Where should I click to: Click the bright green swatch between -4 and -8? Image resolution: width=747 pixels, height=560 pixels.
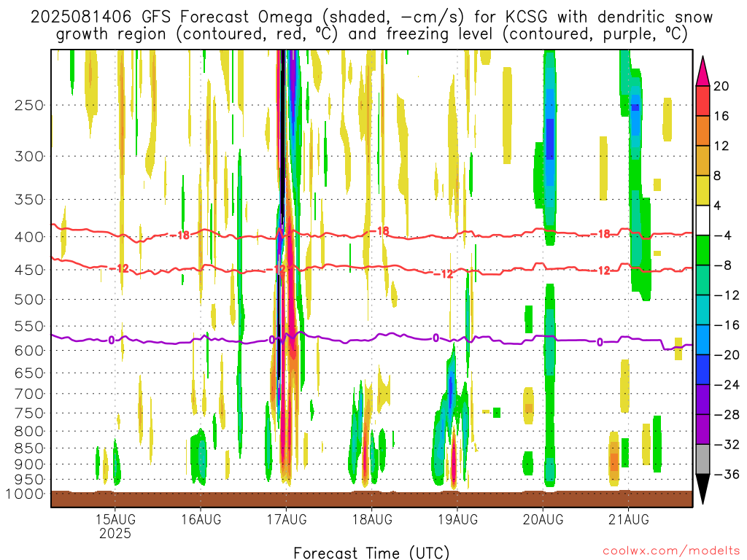[x=703, y=251]
